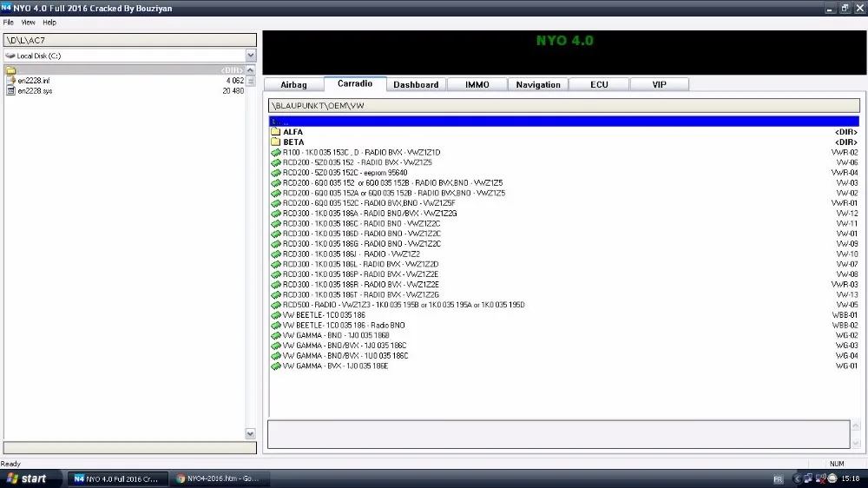This screenshot has height=488, width=868.
Task: Select row VW GAMMA - BNO/BVX - 1J0 035 186C
Action: (564, 345)
